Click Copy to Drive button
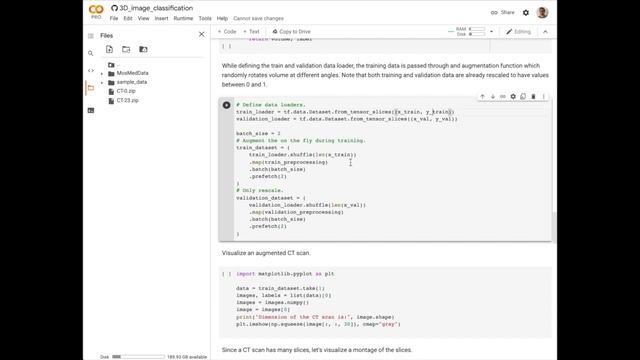The width and height of the screenshot is (640, 360). 291,31
